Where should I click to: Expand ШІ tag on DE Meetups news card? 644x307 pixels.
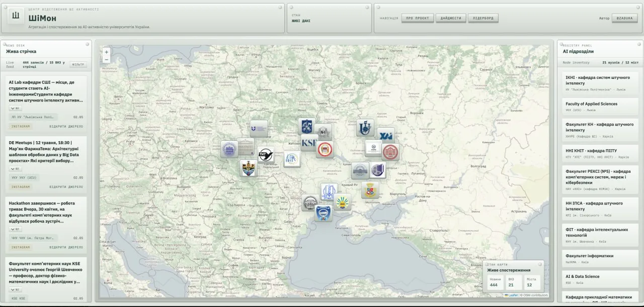pos(15,169)
